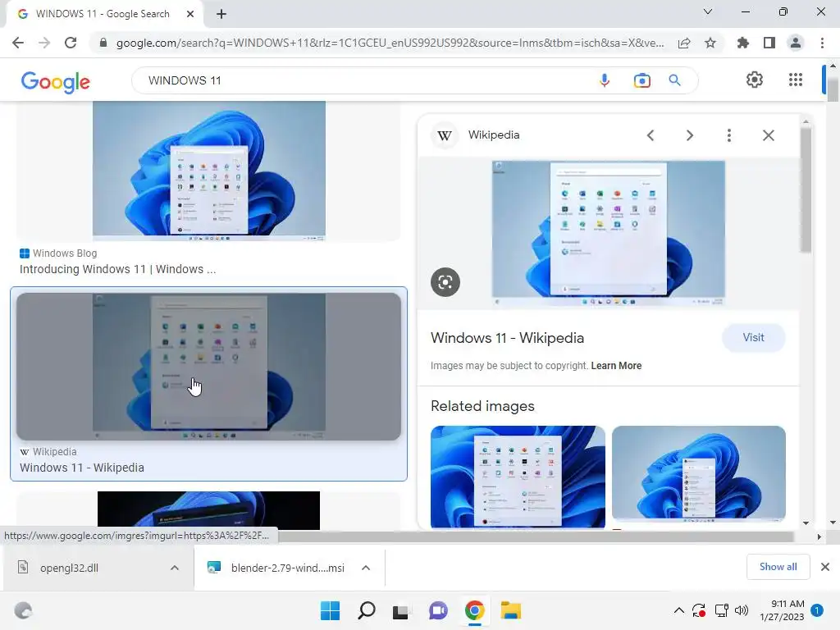Image resolution: width=840 pixels, height=630 pixels.
Task: Close the Wikipedia image preview panel
Action: click(768, 135)
